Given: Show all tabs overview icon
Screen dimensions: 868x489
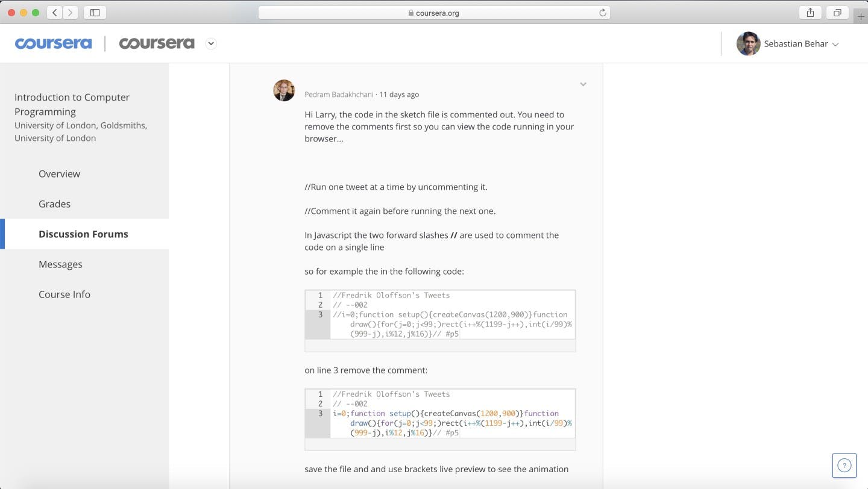Looking at the screenshot, I should tap(837, 13).
